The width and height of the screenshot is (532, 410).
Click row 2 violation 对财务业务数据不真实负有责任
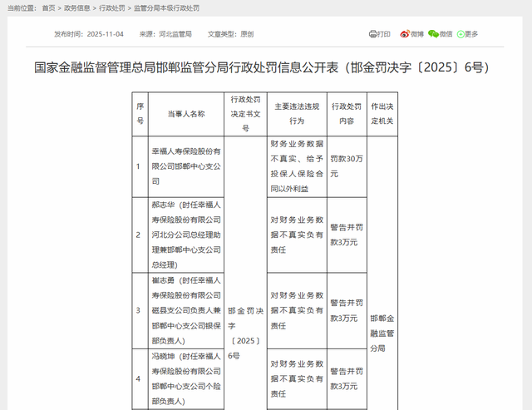(297, 235)
